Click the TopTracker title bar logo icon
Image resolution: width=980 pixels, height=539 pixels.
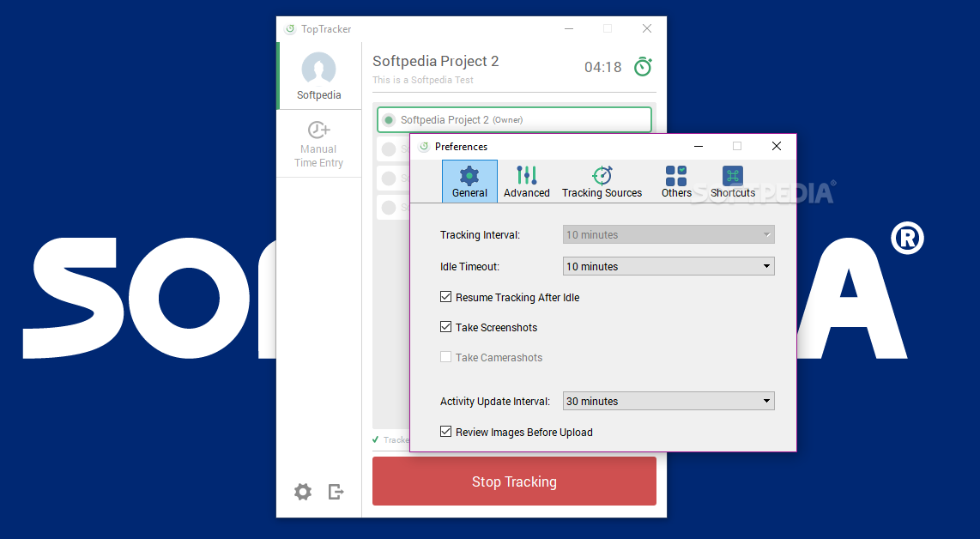(x=290, y=29)
